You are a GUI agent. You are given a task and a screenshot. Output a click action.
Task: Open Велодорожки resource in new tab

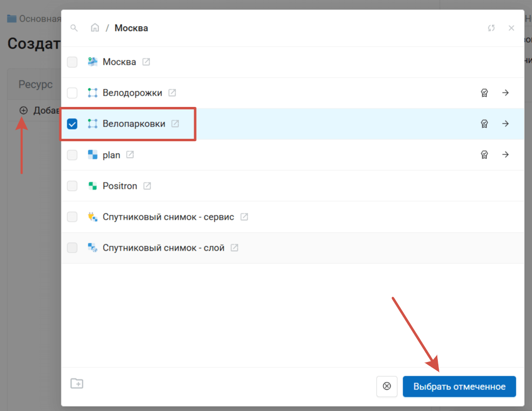(x=172, y=93)
